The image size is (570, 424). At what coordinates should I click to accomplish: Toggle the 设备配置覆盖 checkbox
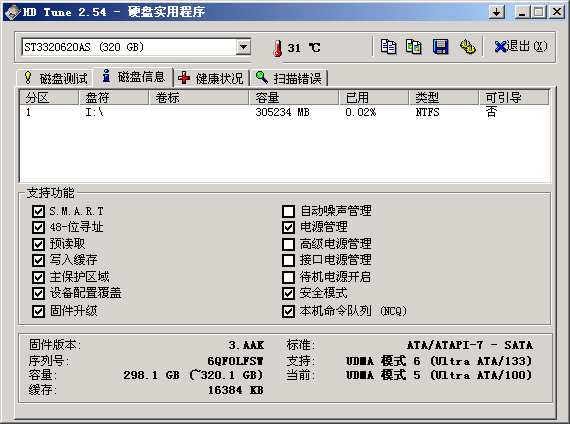(38, 293)
